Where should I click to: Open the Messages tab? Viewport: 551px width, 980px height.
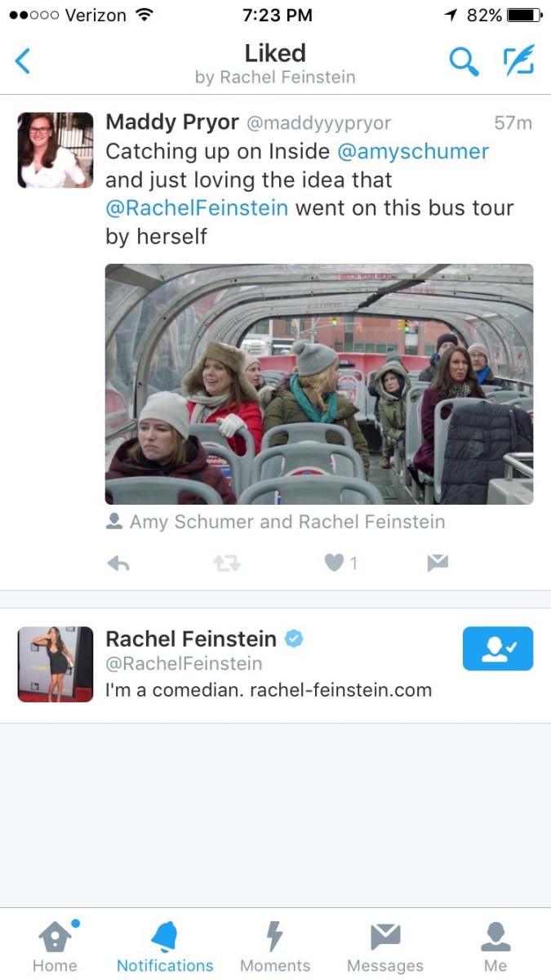(x=385, y=947)
